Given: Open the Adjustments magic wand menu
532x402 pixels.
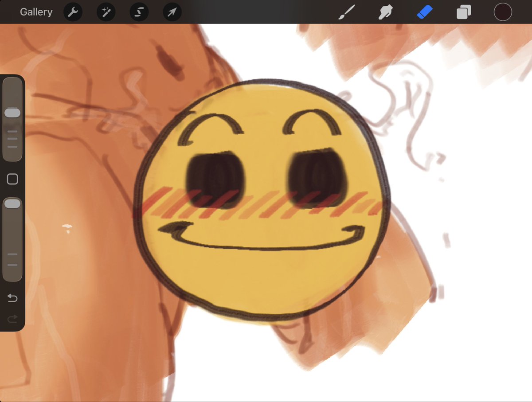Looking at the screenshot, I should click(x=106, y=12).
